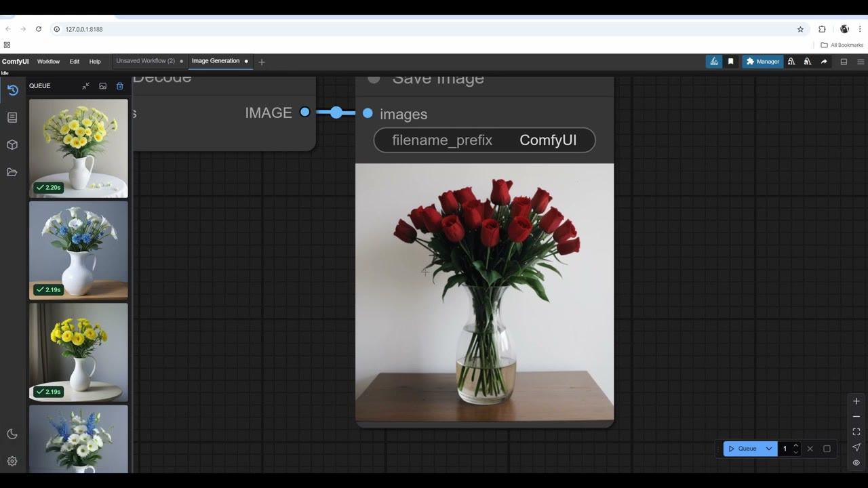Cancel the current run with the X icon
The height and width of the screenshot is (488, 868).
(x=810, y=449)
